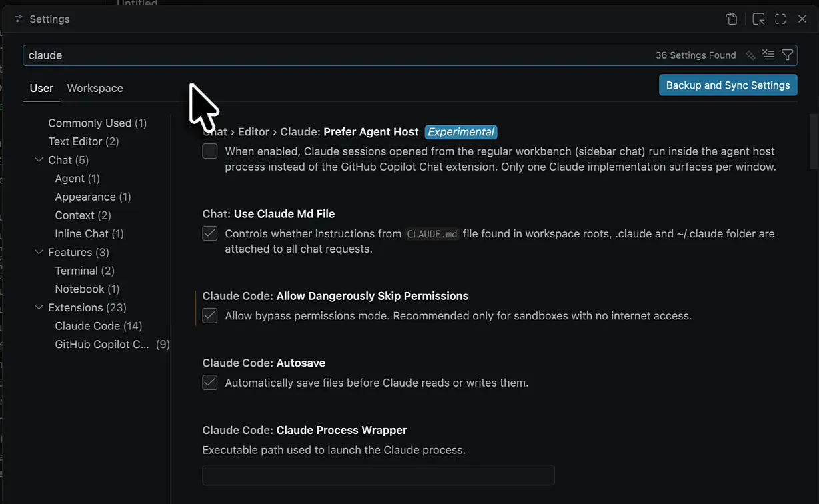The width and height of the screenshot is (819, 504).
Task: Select Claude Code (14) under Extensions
Action: click(x=99, y=326)
